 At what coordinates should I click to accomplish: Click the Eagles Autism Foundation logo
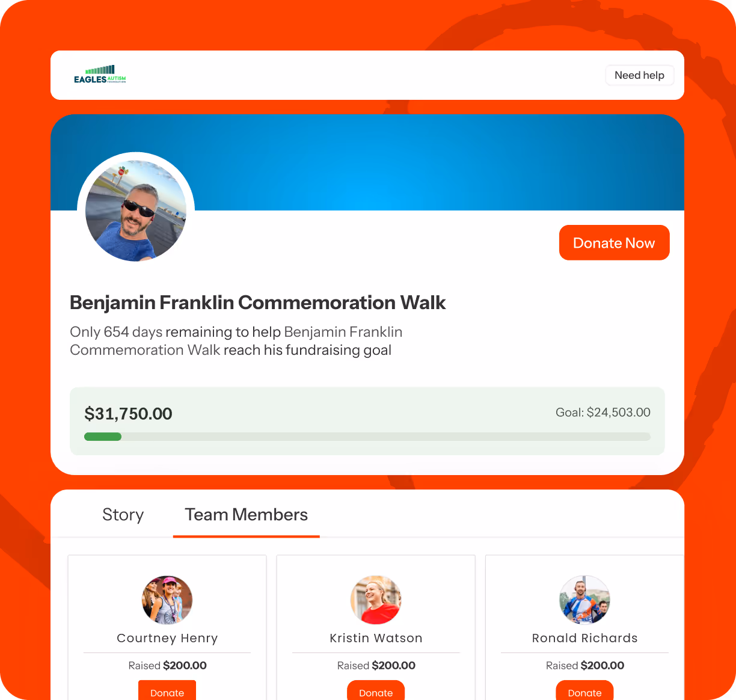coord(100,75)
